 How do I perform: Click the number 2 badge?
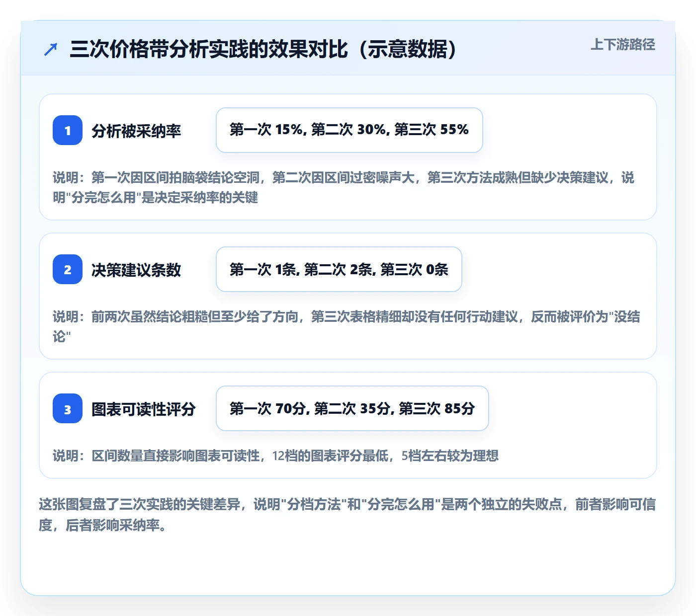(x=68, y=269)
